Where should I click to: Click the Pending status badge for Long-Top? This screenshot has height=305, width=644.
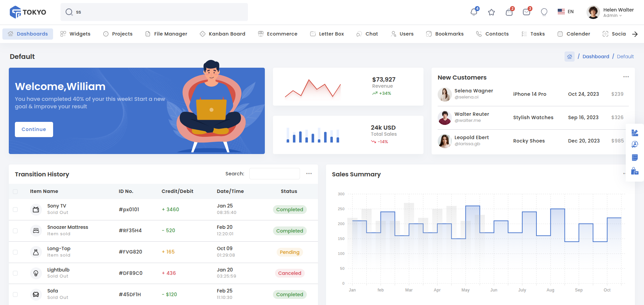pyautogui.click(x=290, y=252)
